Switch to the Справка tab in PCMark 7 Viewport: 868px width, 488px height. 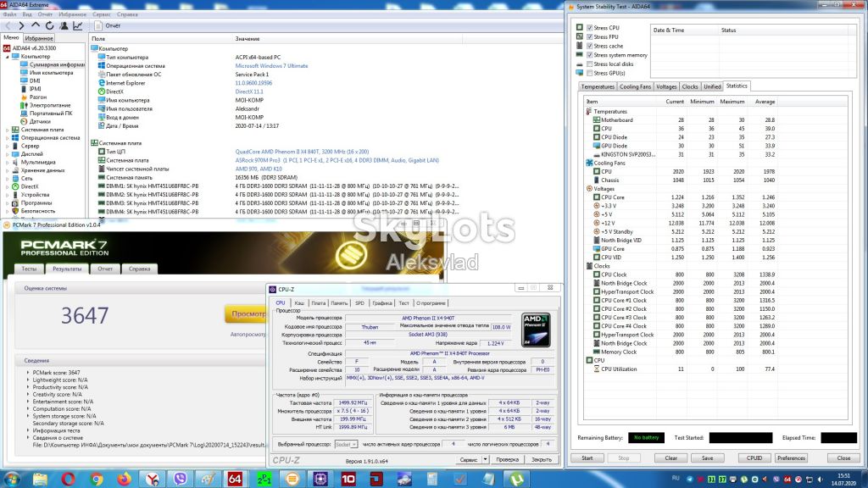pos(140,269)
